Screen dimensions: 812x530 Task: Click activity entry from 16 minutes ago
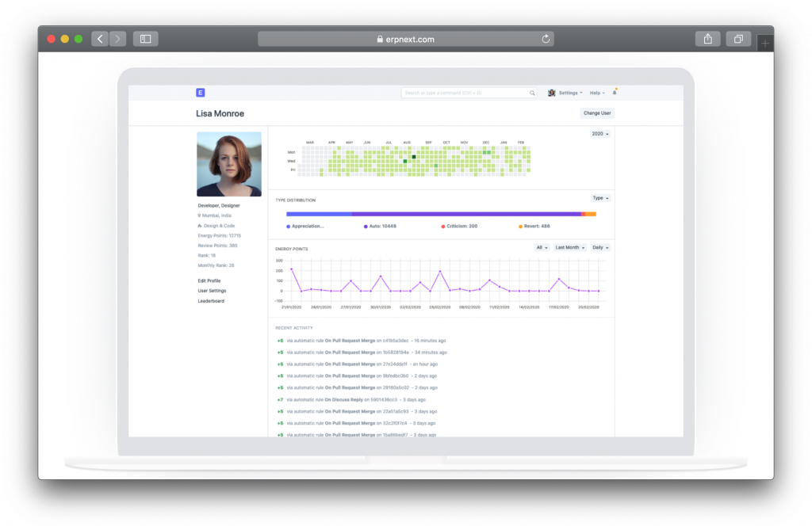pyautogui.click(x=362, y=341)
